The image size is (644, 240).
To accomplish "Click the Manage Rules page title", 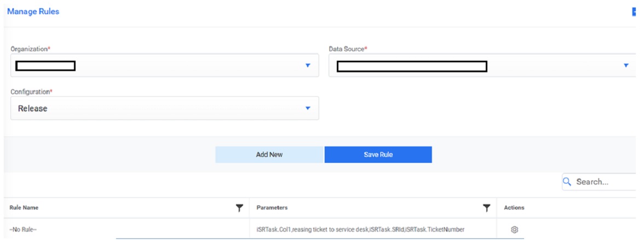I will tap(33, 11).
